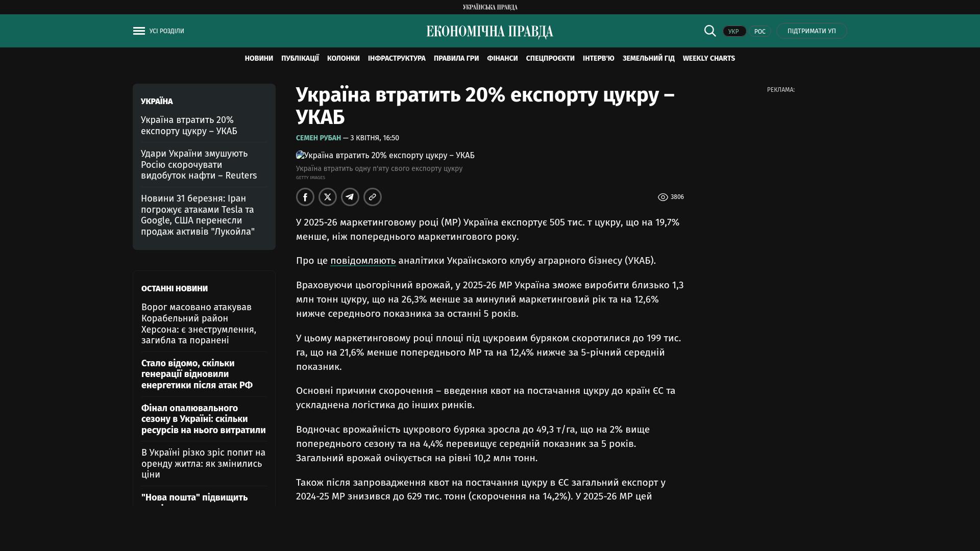Open the hamburger menu icon
This screenshot has width=980, height=551.
pos(139,31)
